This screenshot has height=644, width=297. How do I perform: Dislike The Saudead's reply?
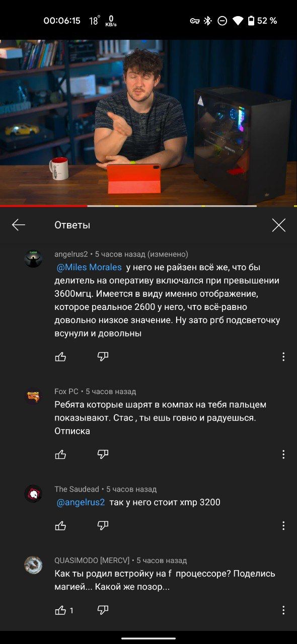point(103,526)
